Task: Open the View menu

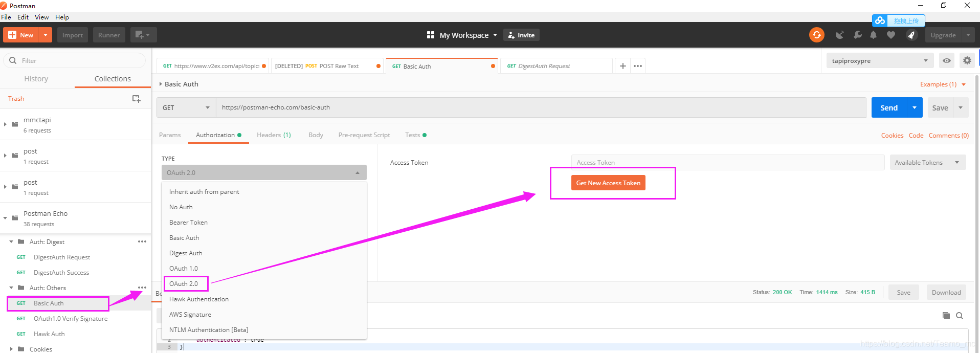Action: (41, 17)
